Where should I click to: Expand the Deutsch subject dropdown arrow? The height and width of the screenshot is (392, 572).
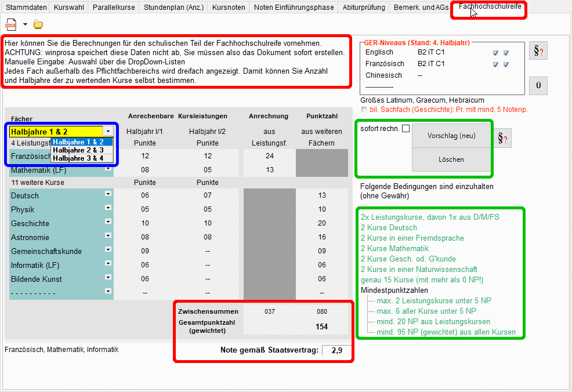coord(108,194)
